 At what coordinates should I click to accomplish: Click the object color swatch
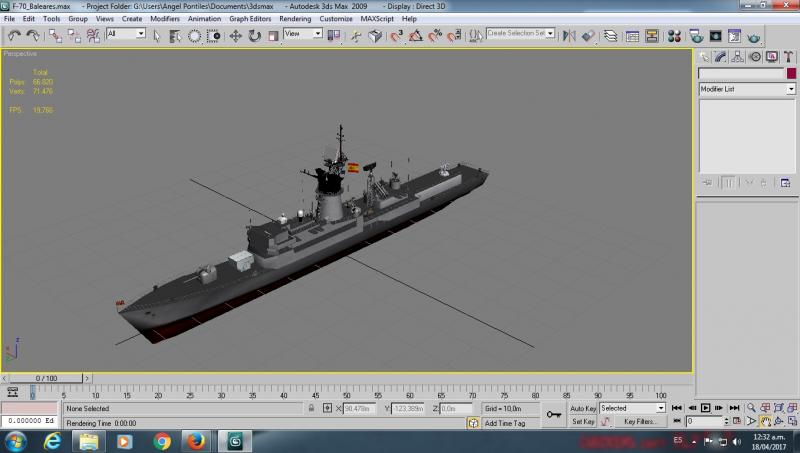[791, 73]
